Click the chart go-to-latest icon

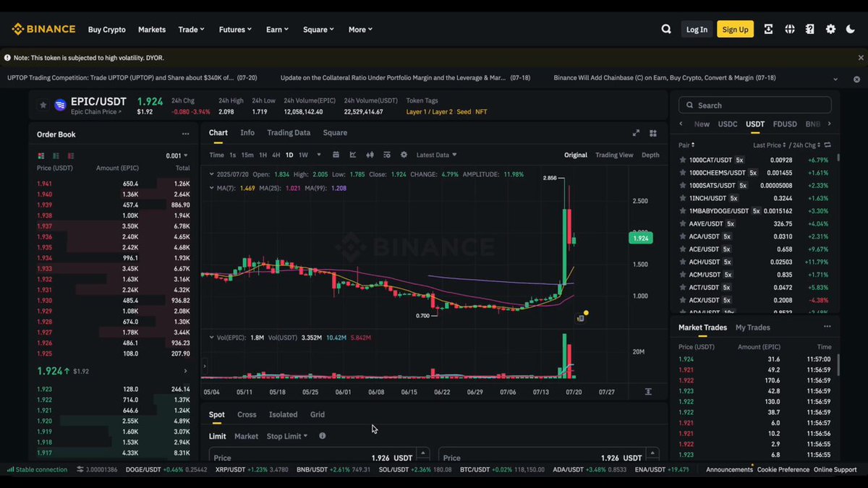click(x=648, y=391)
